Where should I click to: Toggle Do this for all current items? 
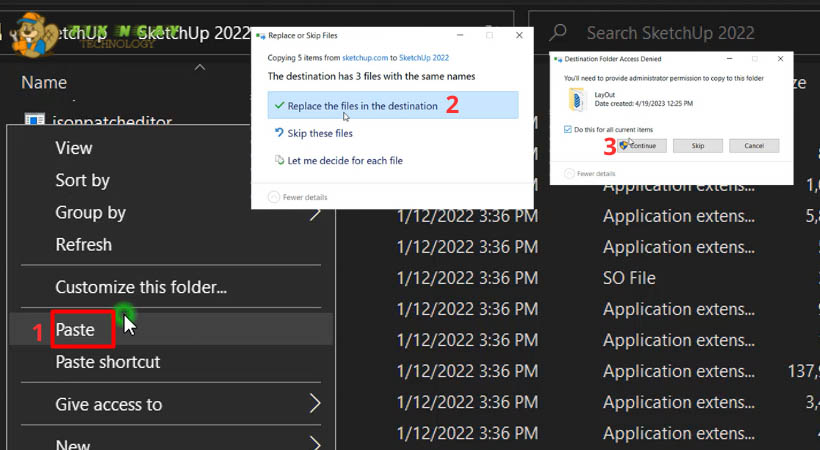569,129
